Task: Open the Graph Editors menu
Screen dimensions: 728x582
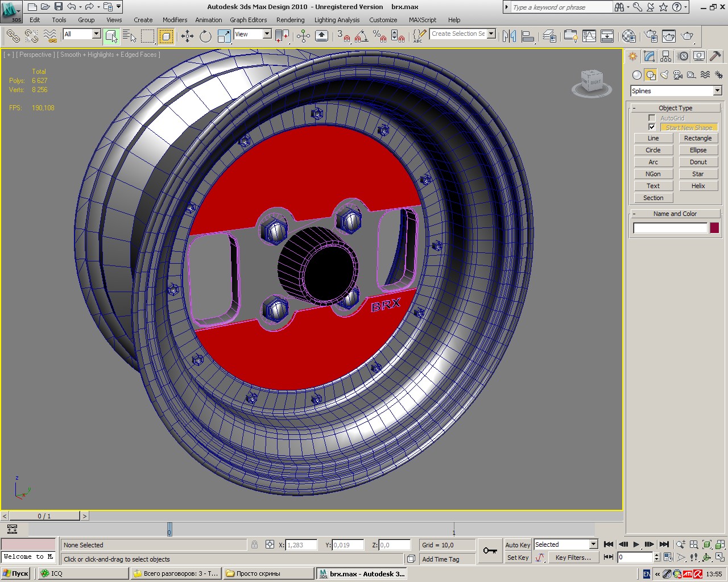Action: (x=248, y=20)
